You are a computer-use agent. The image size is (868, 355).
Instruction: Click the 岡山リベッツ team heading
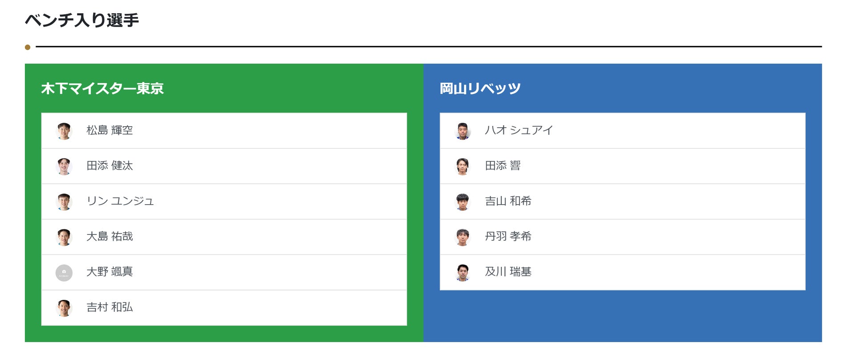pyautogui.click(x=480, y=89)
